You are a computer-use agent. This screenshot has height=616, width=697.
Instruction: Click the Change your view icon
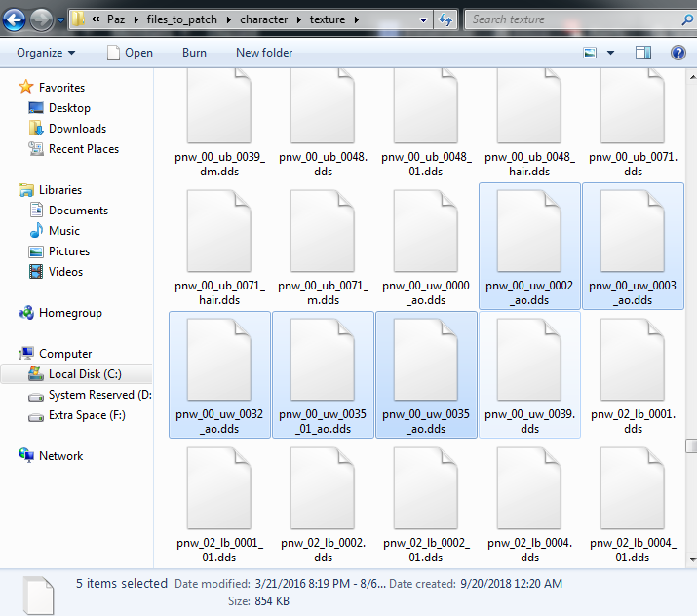591,53
